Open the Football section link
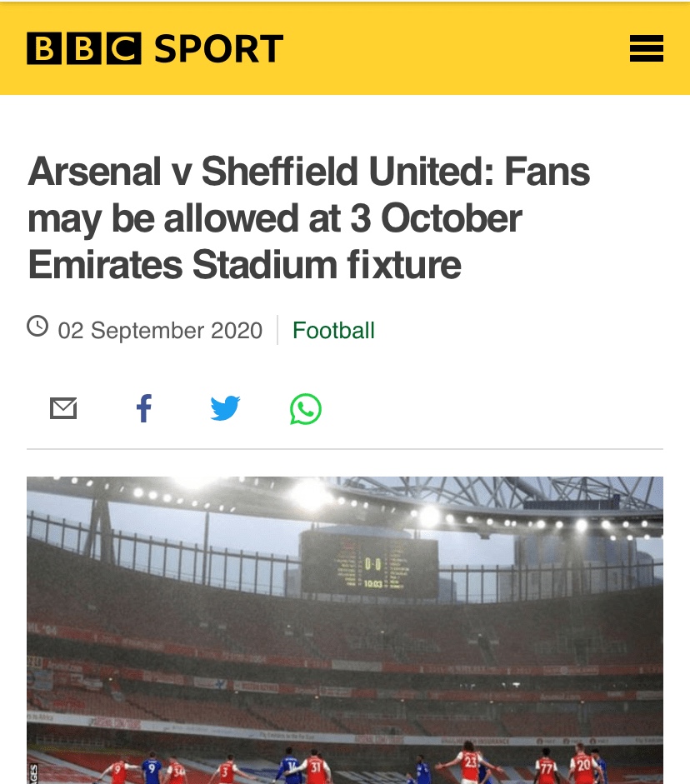The width and height of the screenshot is (690, 784). [x=333, y=331]
